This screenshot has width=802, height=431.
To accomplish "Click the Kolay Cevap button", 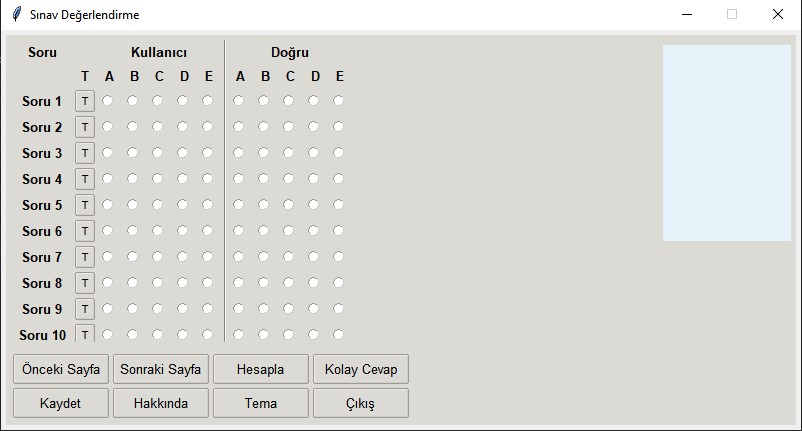I will 360,369.
